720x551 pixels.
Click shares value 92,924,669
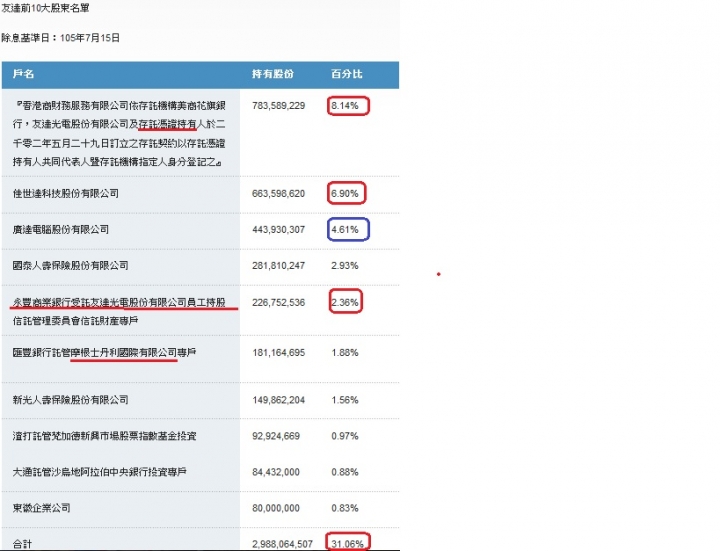276,436
